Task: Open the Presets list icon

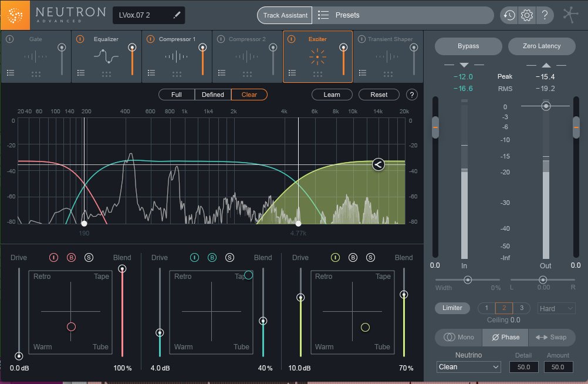Action: 323,15
